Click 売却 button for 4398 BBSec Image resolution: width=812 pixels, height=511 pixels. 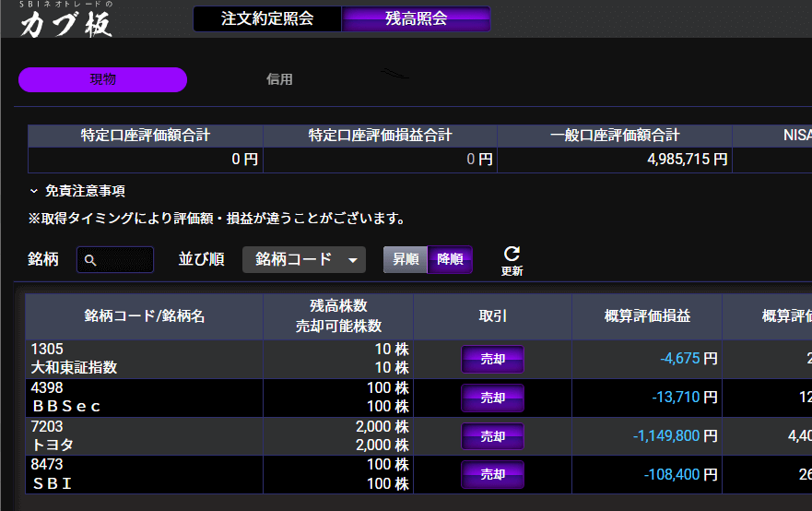tap(492, 398)
